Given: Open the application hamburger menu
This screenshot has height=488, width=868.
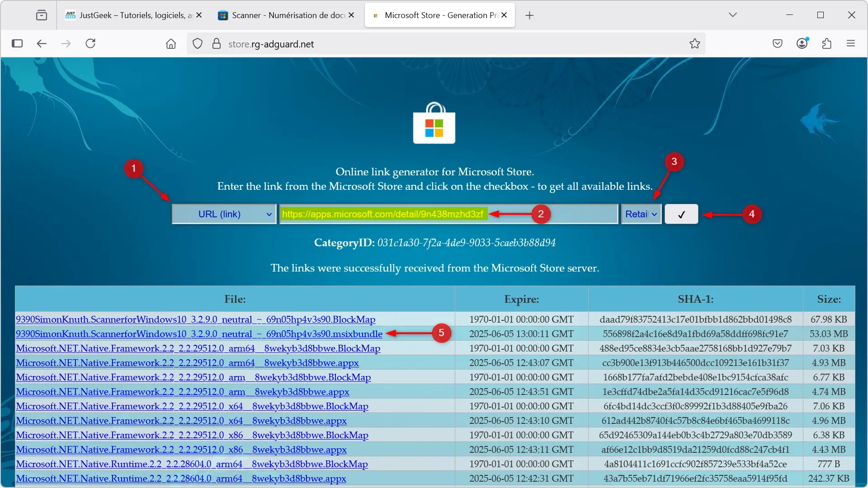Looking at the screenshot, I should 851,43.
